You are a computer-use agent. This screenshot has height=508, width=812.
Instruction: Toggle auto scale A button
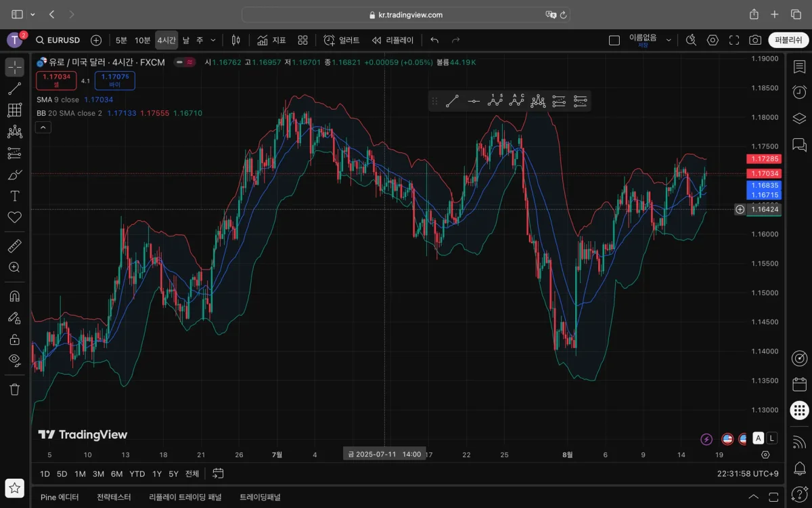[x=758, y=438]
